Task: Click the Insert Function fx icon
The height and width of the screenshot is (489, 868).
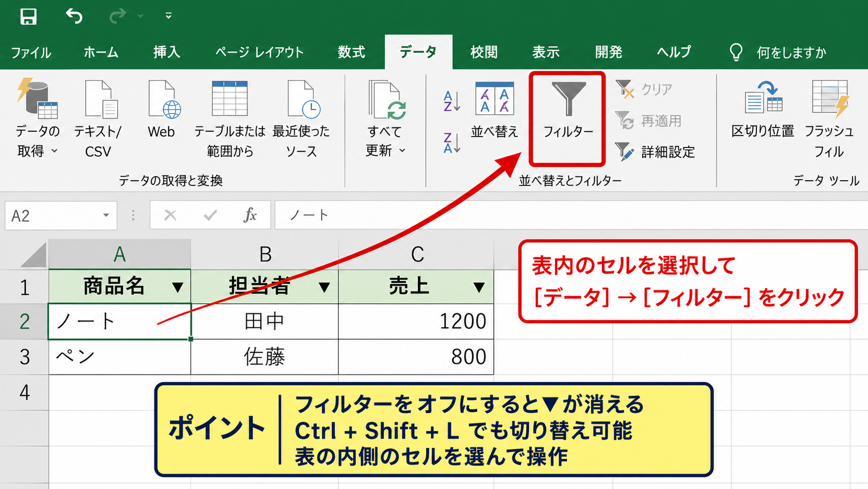Action: point(250,215)
